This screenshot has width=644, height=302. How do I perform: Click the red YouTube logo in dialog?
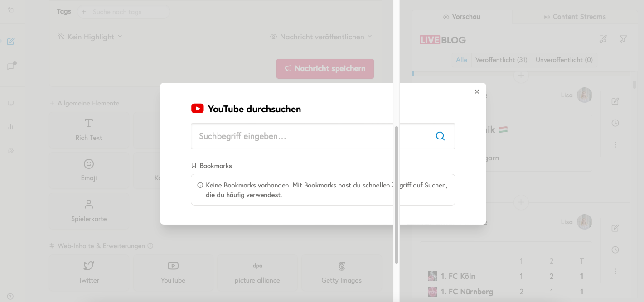click(198, 109)
